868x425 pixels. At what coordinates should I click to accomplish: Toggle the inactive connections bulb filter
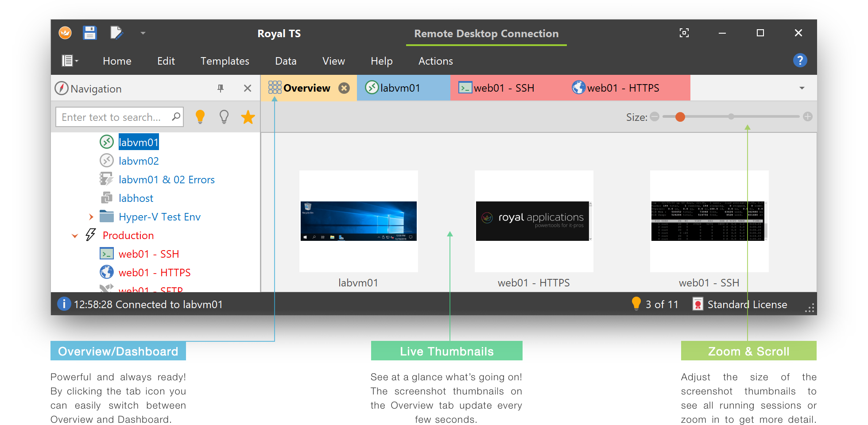pos(224,117)
